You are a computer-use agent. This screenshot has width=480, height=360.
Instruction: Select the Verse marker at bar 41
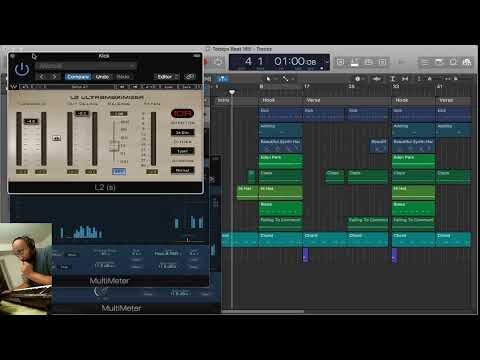tap(454, 100)
